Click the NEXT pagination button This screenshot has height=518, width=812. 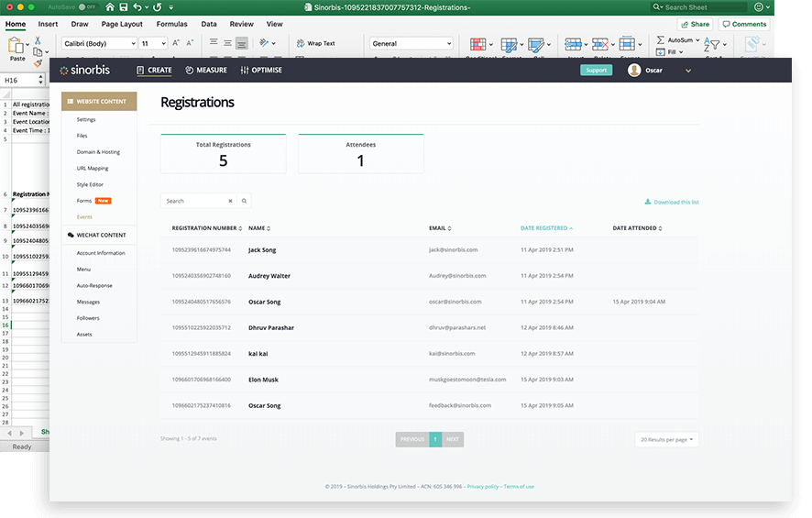coord(453,439)
